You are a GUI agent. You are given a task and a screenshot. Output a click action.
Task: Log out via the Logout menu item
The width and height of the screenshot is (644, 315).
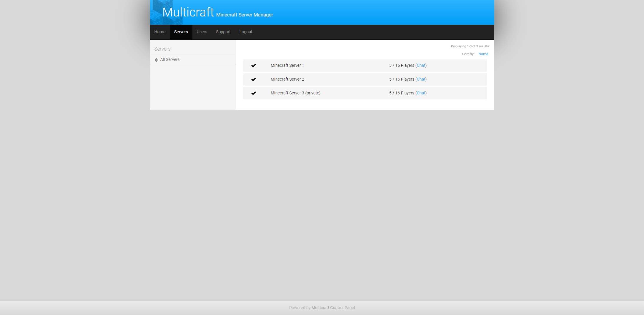[246, 32]
